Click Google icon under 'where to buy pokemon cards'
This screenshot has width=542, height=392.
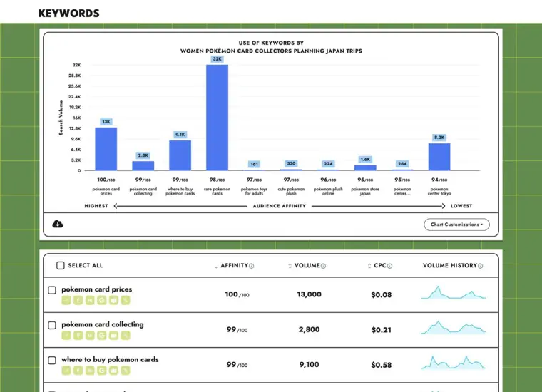coord(101,371)
